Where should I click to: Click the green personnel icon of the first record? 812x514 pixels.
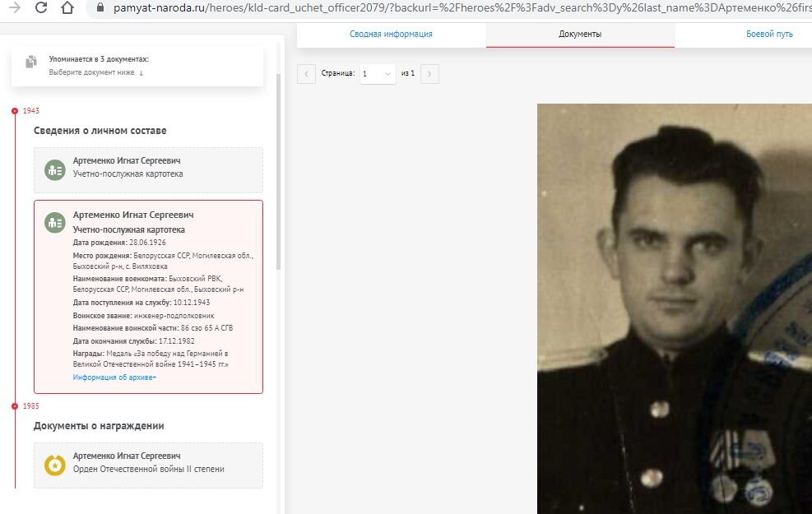tap(55, 169)
